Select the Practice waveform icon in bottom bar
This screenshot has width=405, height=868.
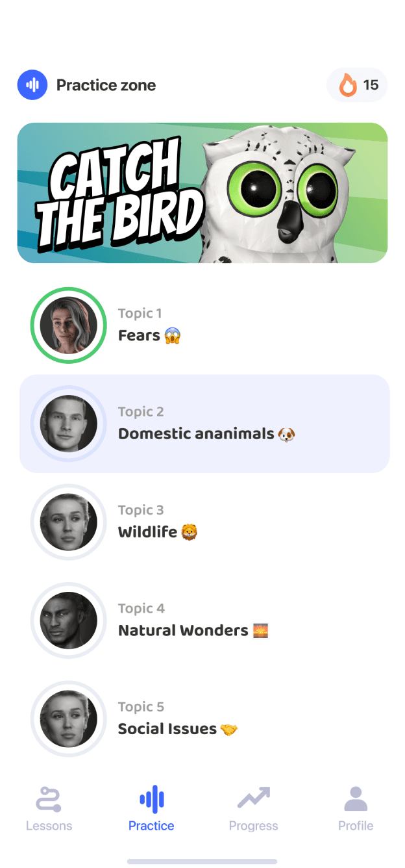[x=152, y=798]
